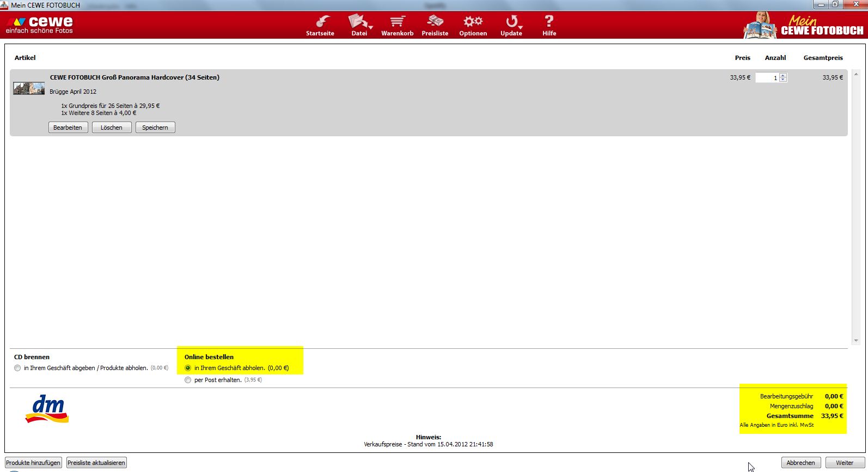Click the Weitere 8 Seiten line
Screen dimensions: 868x472
[99, 113]
